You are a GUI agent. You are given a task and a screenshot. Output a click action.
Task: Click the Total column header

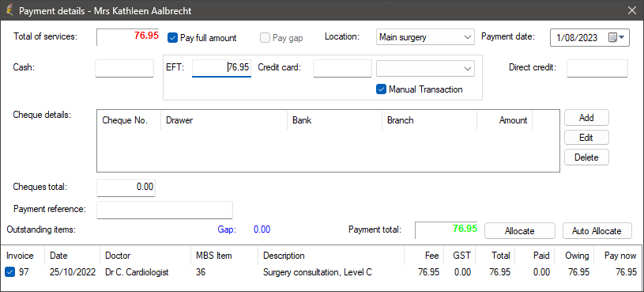(496, 256)
